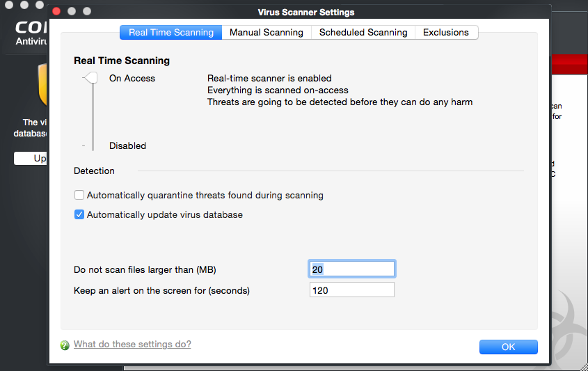
Task: Click the window resize grip corner
Action: tap(584, 367)
